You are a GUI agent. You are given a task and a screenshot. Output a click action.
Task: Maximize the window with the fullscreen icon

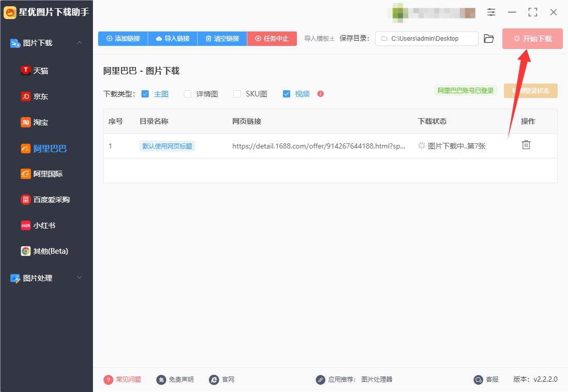[x=532, y=12]
